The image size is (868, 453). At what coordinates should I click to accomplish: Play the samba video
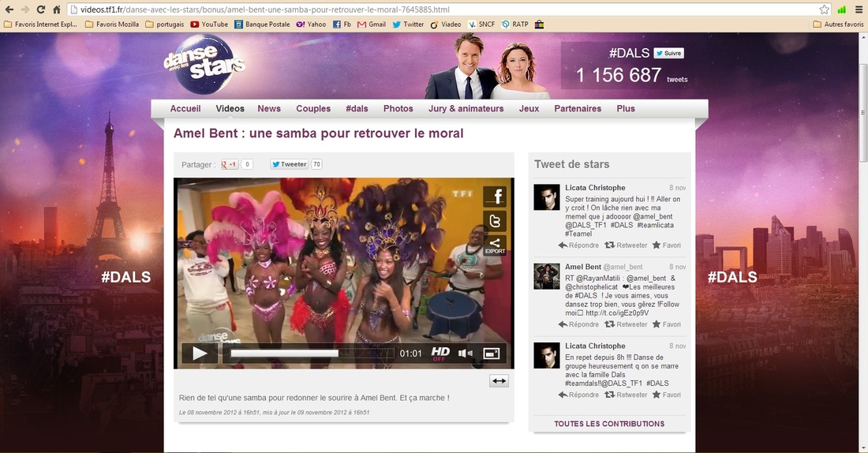tap(200, 353)
